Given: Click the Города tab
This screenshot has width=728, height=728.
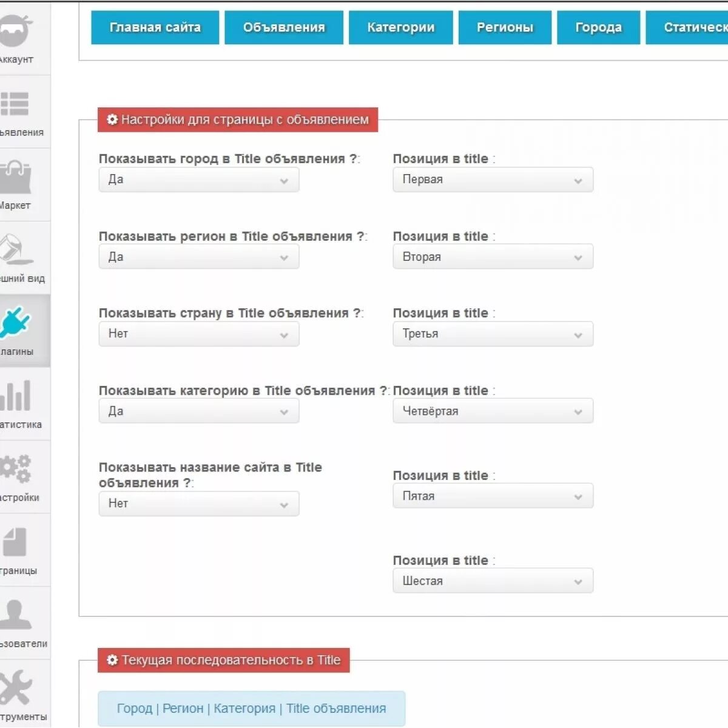Looking at the screenshot, I should point(598,27).
